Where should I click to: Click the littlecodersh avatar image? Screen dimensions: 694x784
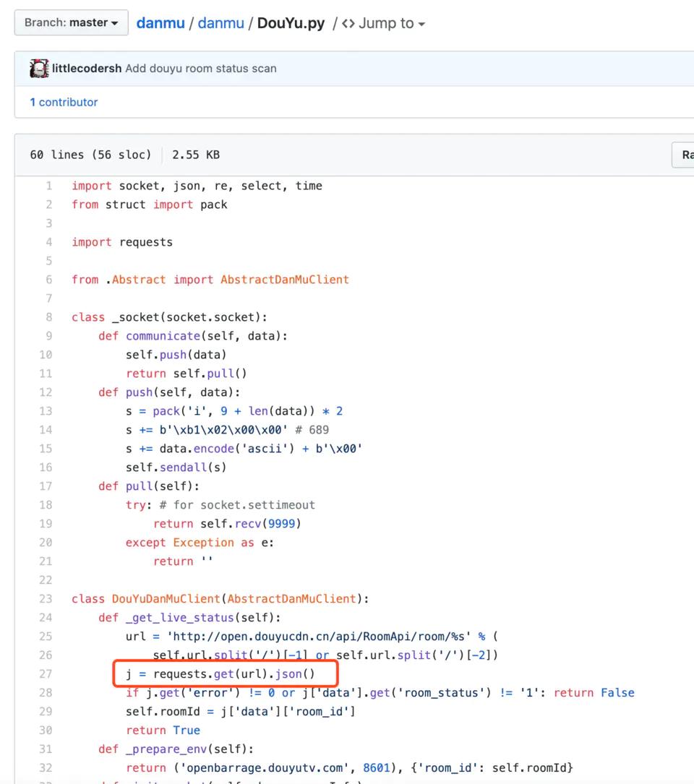(39, 69)
